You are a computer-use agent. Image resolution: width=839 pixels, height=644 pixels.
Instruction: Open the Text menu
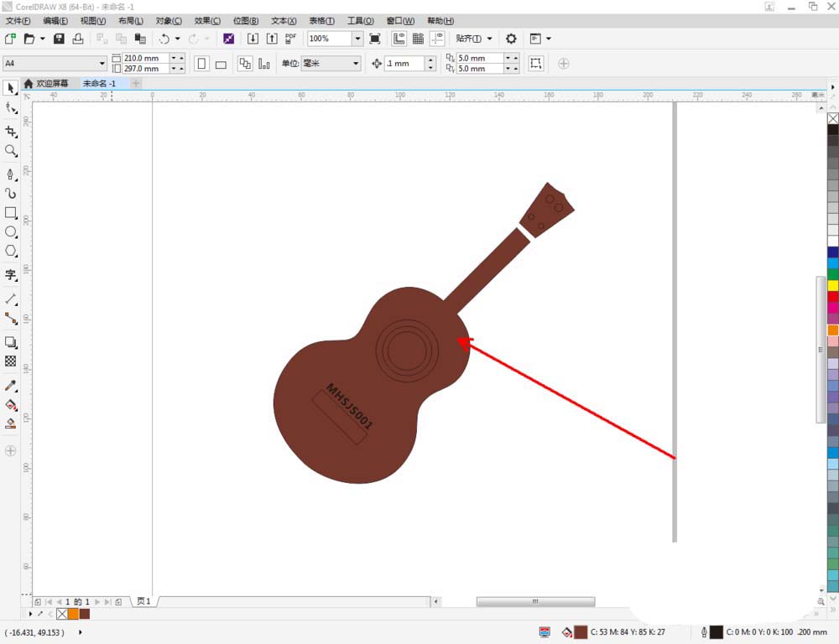coord(284,21)
